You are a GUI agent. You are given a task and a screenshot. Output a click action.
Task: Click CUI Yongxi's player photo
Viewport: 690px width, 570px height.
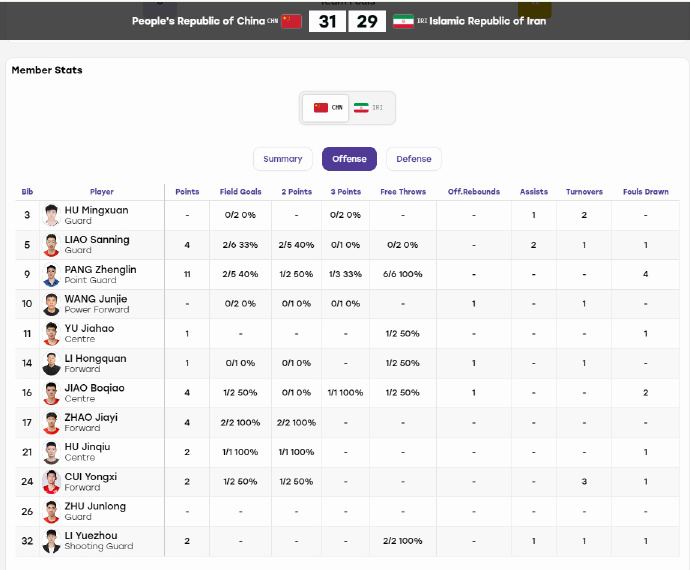[51, 482]
